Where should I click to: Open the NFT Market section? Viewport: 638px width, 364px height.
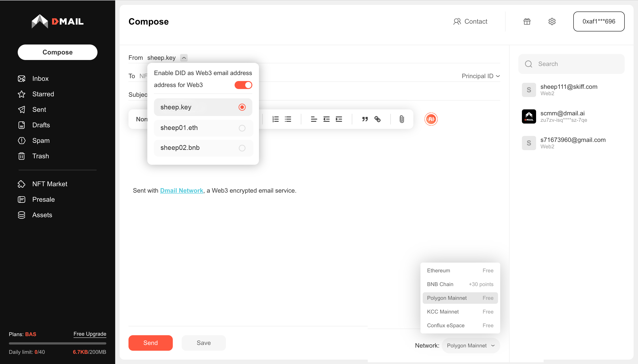coord(50,184)
